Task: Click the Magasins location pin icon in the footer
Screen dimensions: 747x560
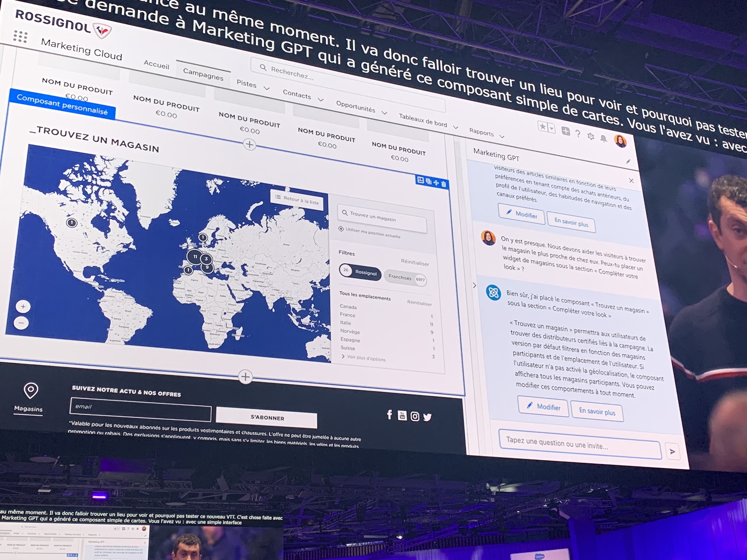Action: 31,390
